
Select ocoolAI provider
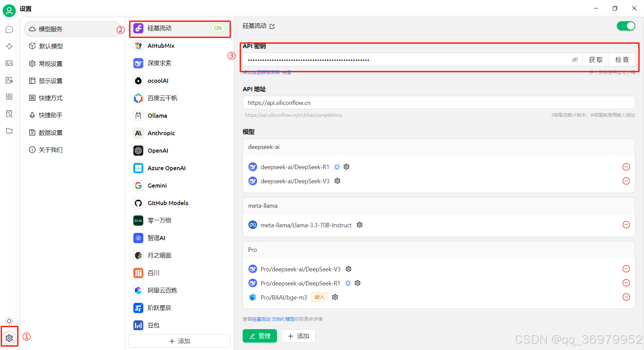(x=180, y=81)
